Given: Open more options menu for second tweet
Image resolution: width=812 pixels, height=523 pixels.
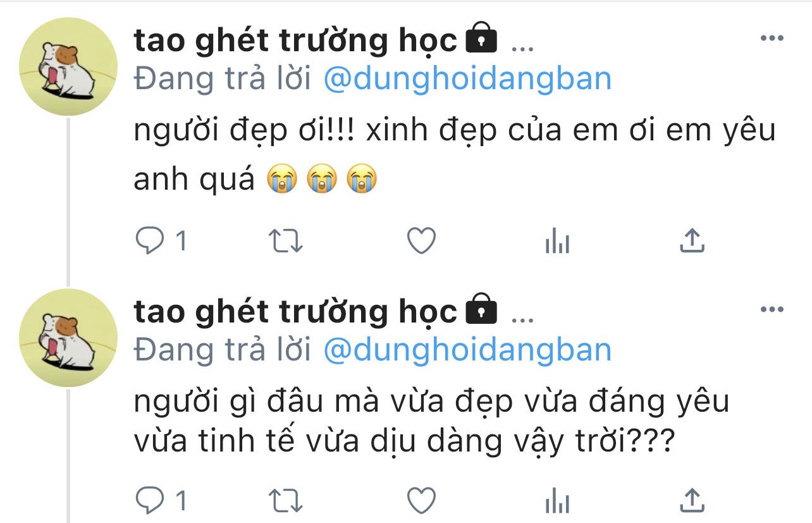Looking at the screenshot, I should [x=772, y=309].
